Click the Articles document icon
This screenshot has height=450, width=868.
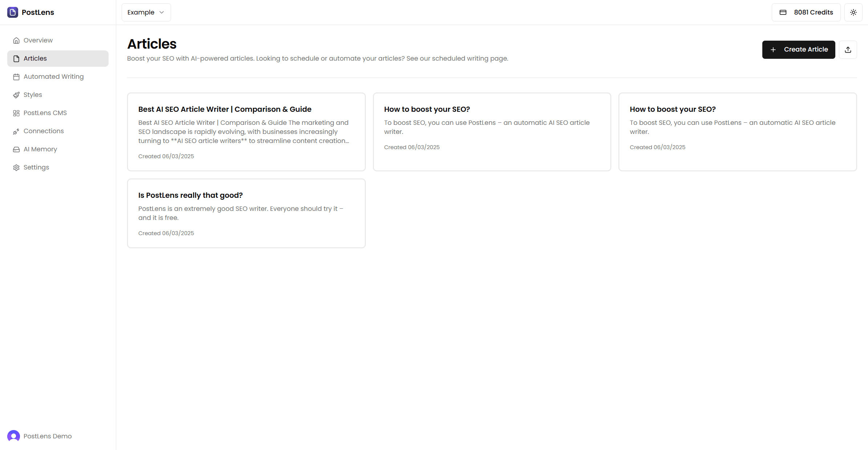click(x=16, y=58)
